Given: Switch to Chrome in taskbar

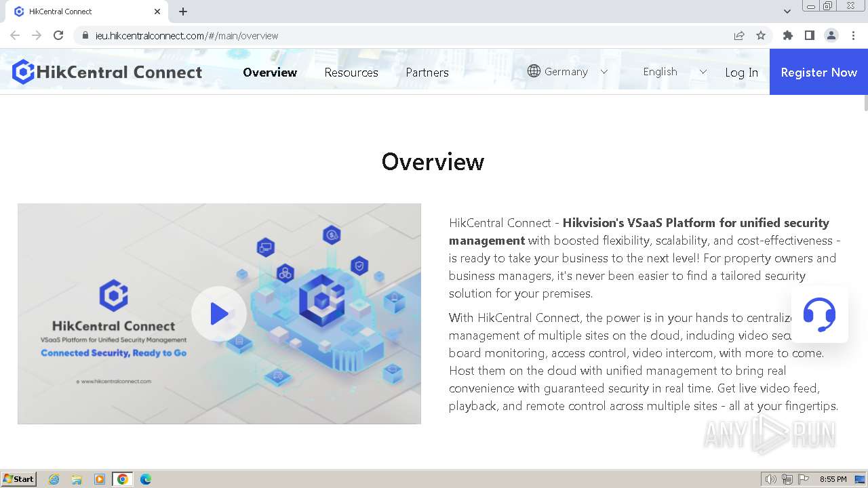Looking at the screenshot, I should [123, 479].
